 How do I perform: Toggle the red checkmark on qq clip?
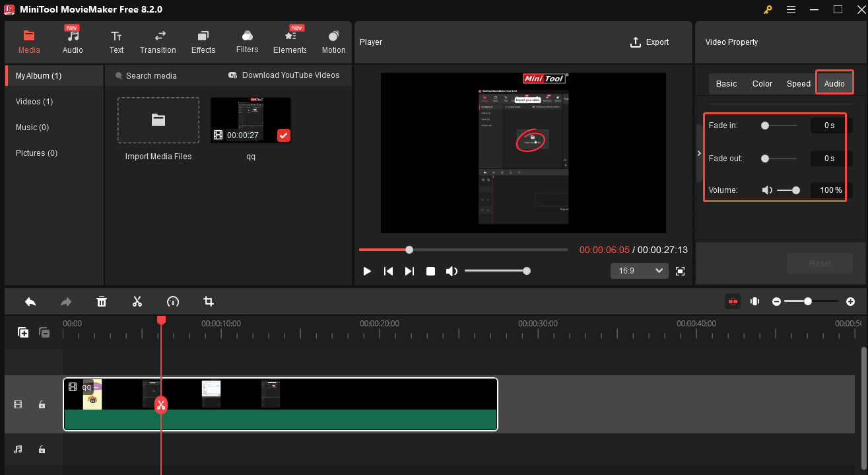pyautogui.click(x=283, y=135)
